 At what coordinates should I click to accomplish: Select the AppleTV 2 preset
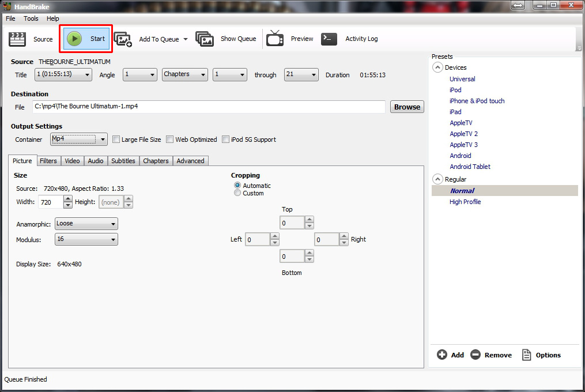[464, 134]
